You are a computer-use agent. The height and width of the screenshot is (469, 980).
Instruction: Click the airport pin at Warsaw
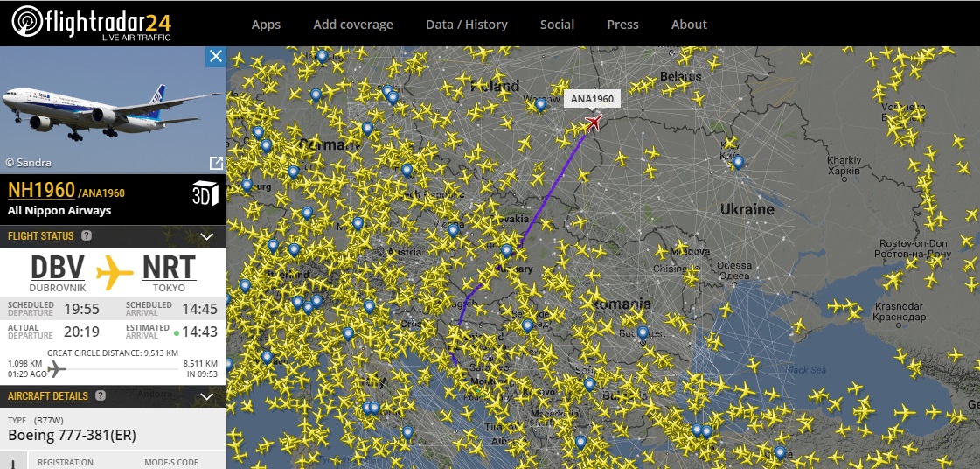(x=541, y=104)
